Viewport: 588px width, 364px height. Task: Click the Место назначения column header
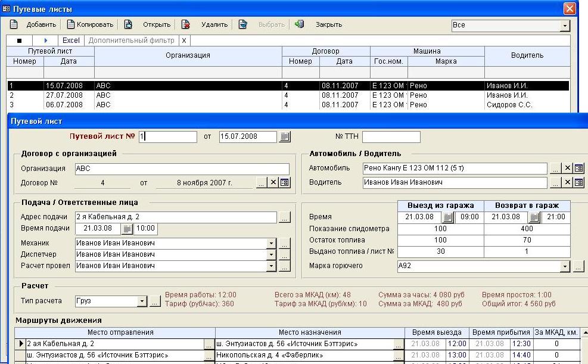click(x=310, y=332)
